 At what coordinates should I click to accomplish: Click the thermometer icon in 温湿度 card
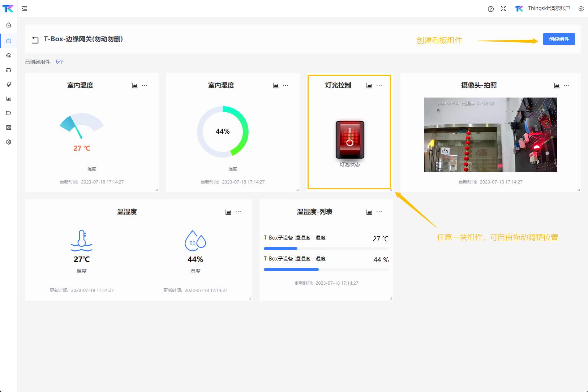click(x=82, y=240)
